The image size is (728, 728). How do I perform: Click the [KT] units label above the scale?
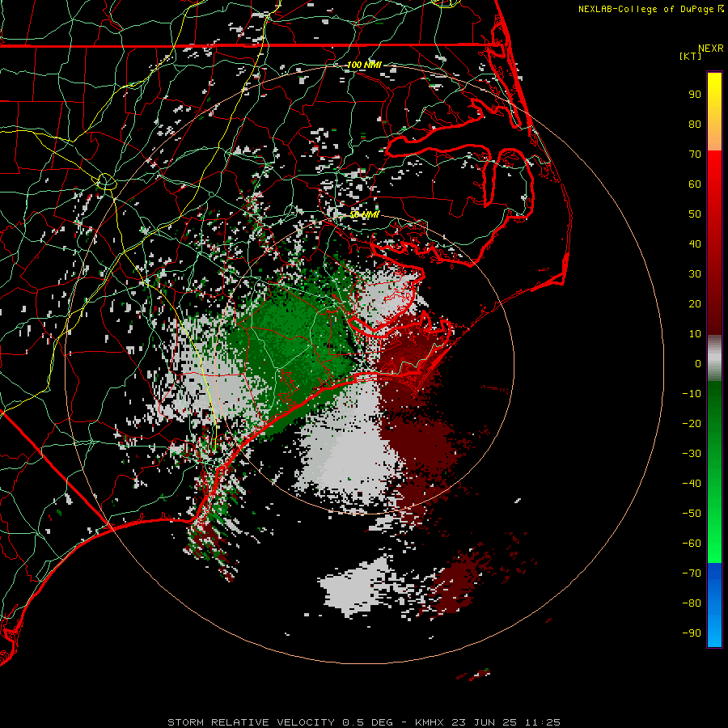690,57
